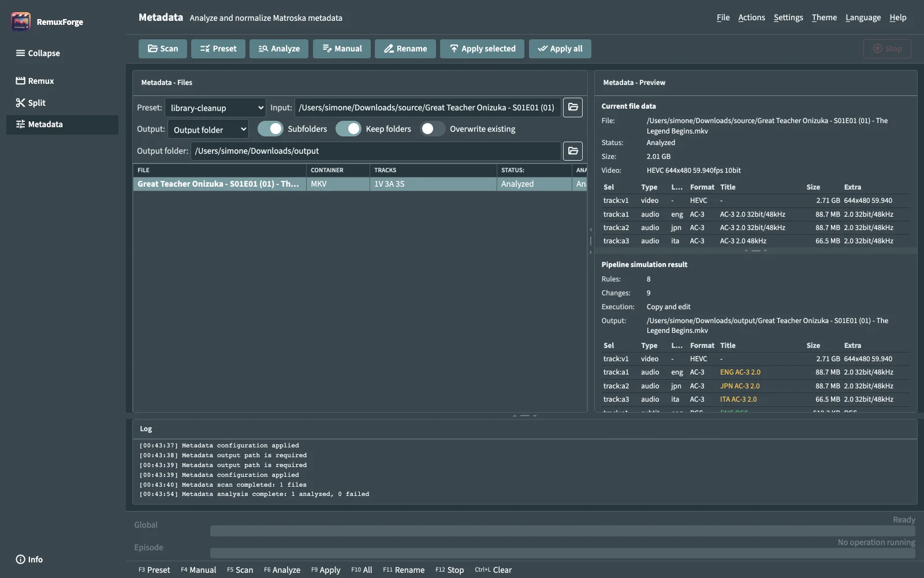The height and width of the screenshot is (578, 924).
Task: Click the Preset toolbar button
Action: (218, 49)
